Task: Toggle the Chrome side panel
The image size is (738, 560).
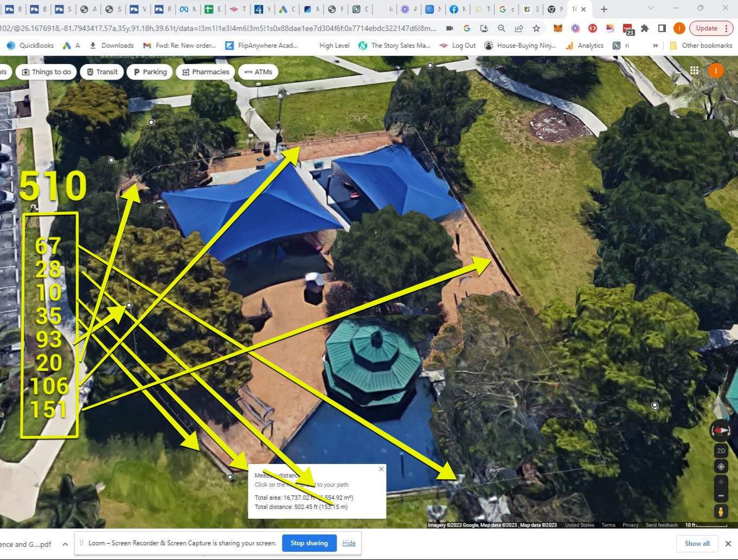Action: point(662,28)
